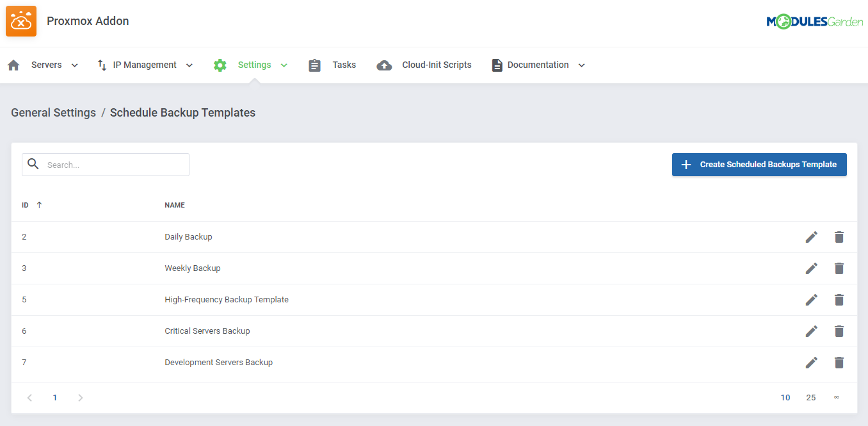868x426 pixels.
Task: Click ID 2 cell
Action: pyautogui.click(x=24, y=237)
